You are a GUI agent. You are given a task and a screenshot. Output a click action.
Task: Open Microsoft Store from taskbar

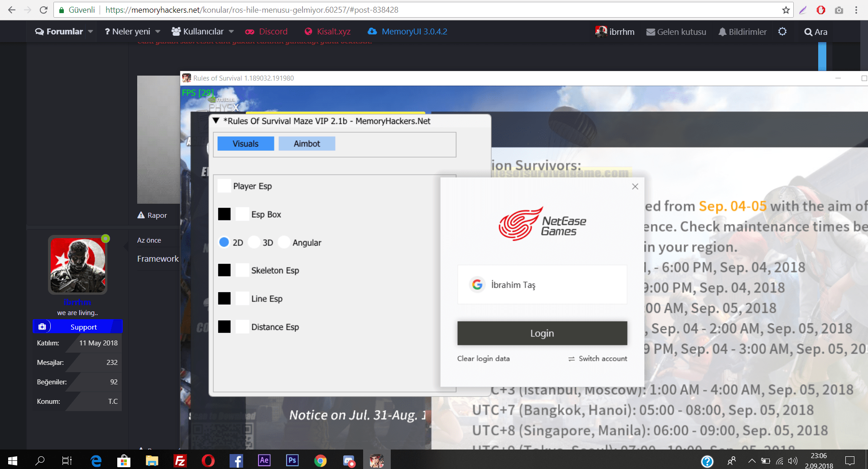point(124,461)
